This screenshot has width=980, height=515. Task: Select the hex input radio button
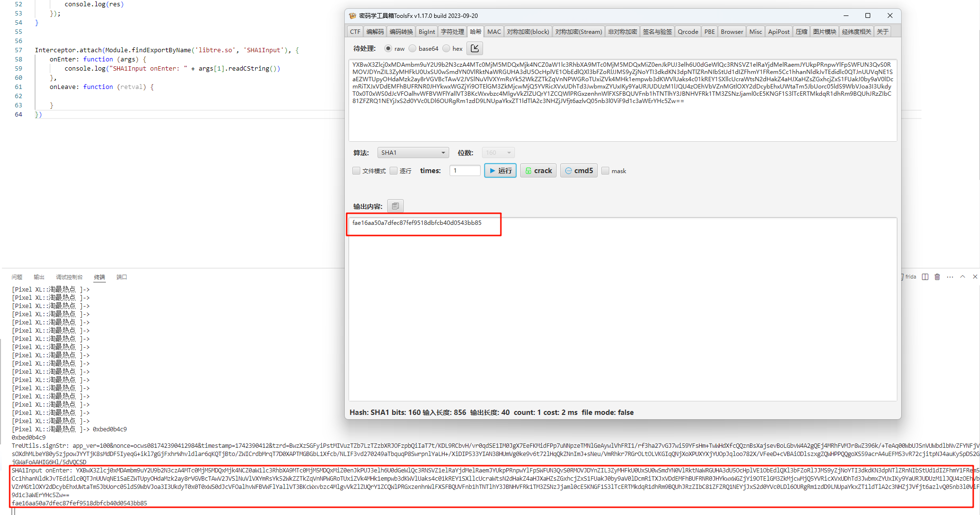pos(446,48)
